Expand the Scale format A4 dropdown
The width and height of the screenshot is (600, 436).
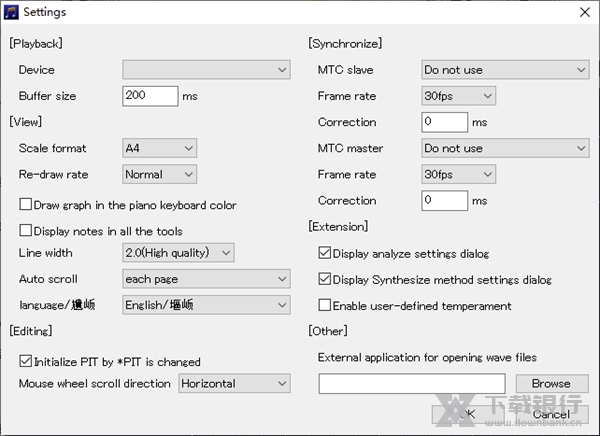tap(159, 148)
